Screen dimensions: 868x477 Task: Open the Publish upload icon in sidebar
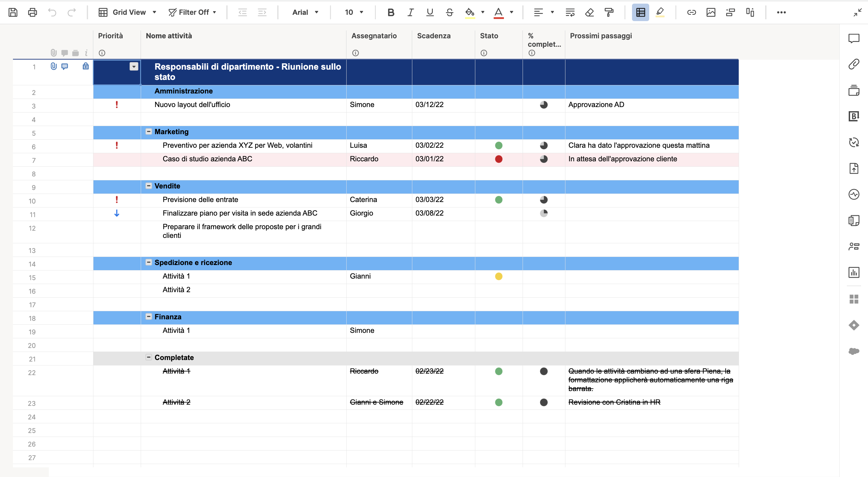pyautogui.click(x=854, y=168)
